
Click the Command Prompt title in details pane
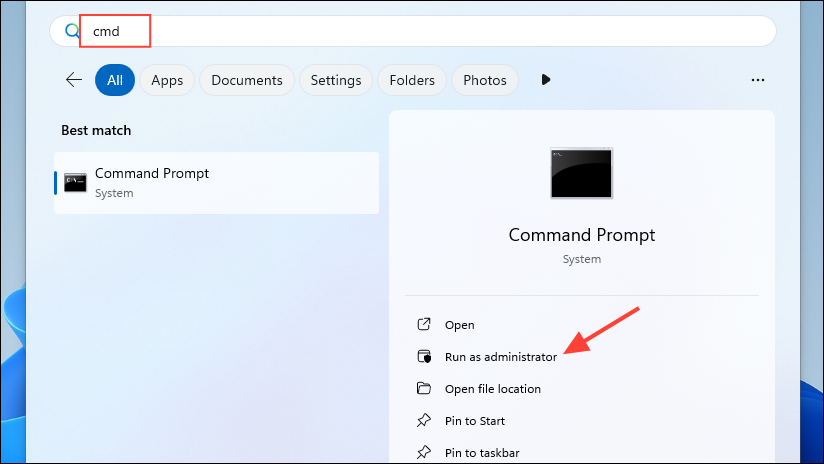coord(582,235)
